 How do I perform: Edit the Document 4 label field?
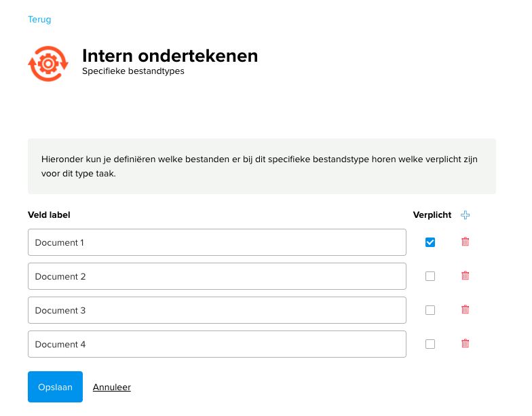point(217,344)
